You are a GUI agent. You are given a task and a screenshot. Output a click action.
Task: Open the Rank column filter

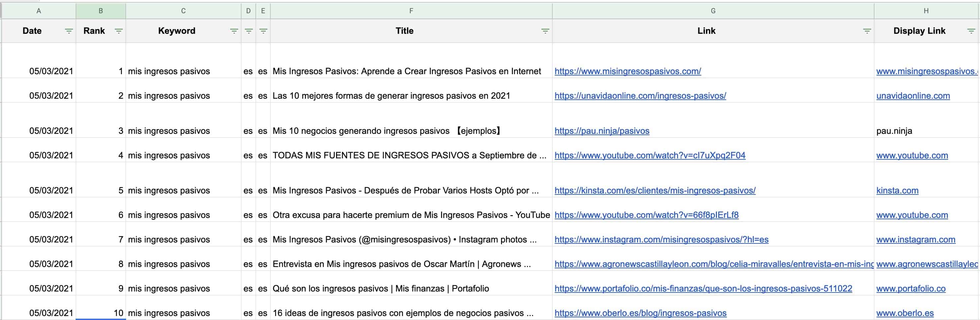tap(119, 31)
